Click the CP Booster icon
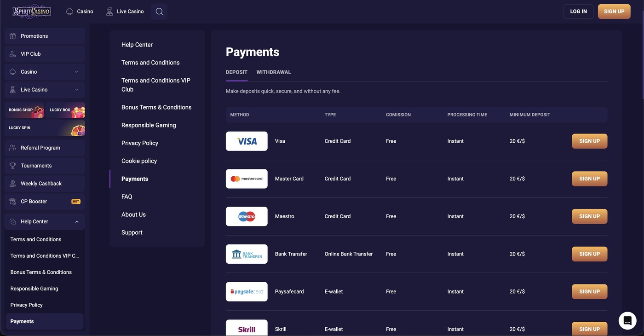This screenshot has width=644, height=336. click(13, 202)
